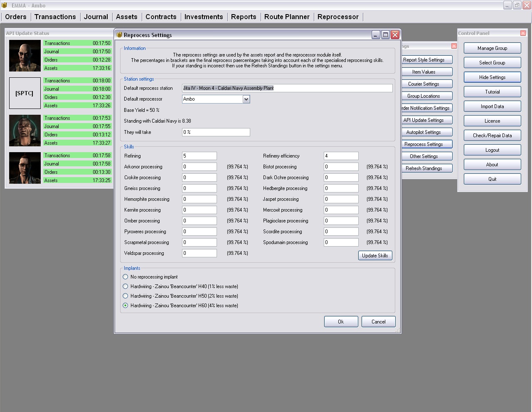Open Report Style Settings
The height and width of the screenshot is (412, 532).
[426, 60]
